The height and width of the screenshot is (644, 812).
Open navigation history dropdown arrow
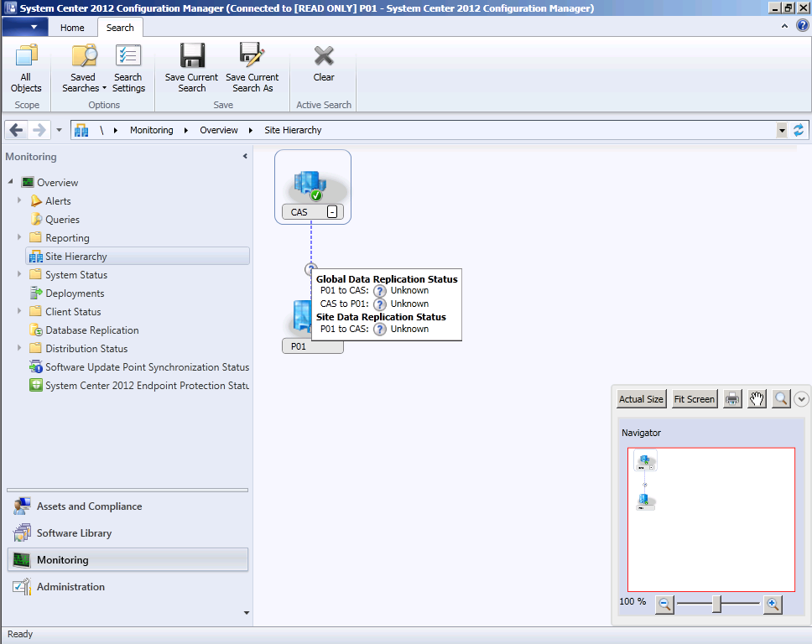click(x=59, y=130)
